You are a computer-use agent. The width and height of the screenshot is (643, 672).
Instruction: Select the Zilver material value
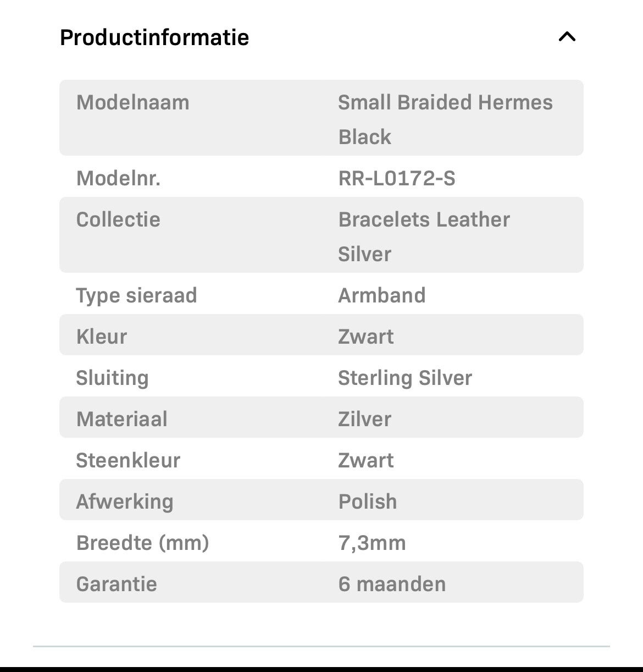click(x=364, y=419)
